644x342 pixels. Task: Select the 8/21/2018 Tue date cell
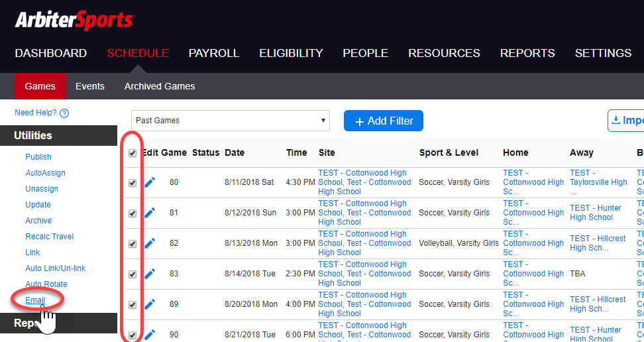pos(250,334)
